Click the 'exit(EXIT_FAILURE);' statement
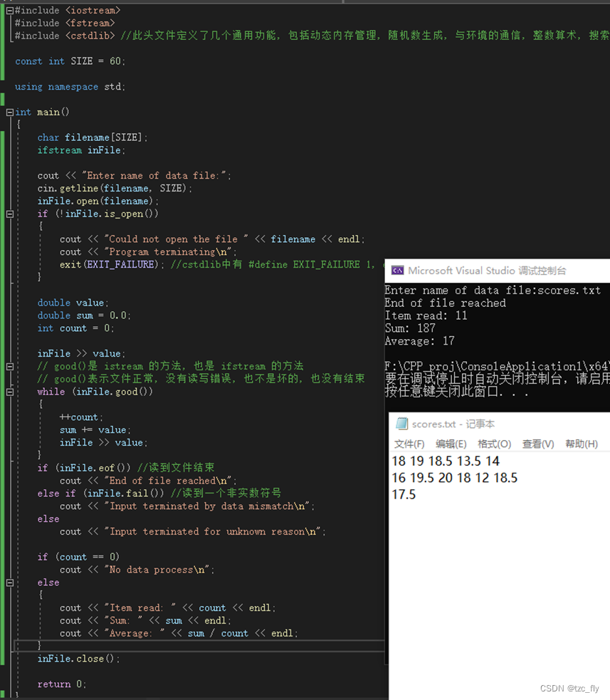This screenshot has width=610, height=700. point(112,265)
